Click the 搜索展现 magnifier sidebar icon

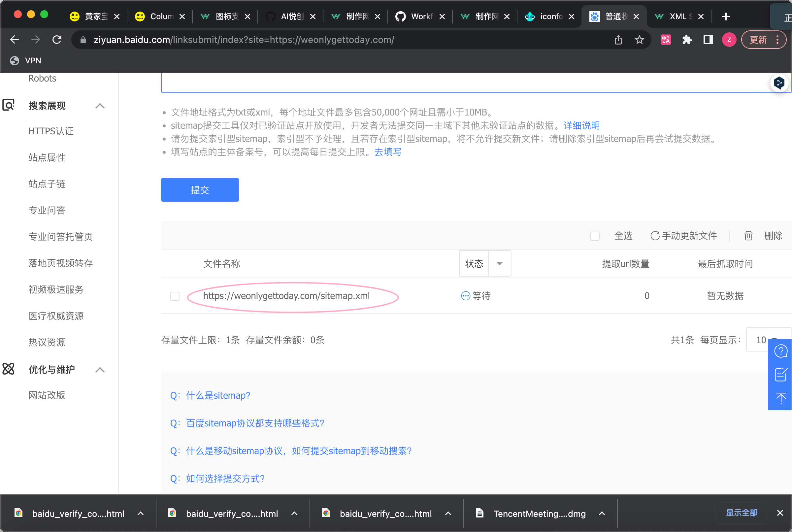[x=9, y=105]
